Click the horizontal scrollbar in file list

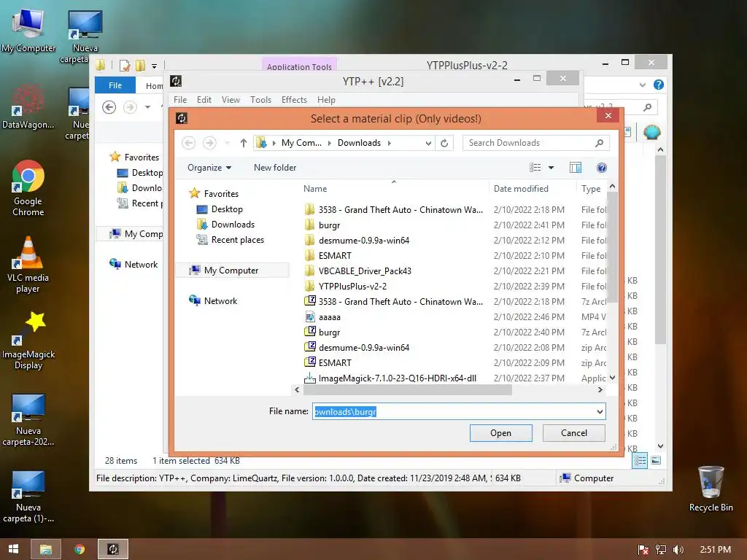(x=407, y=389)
